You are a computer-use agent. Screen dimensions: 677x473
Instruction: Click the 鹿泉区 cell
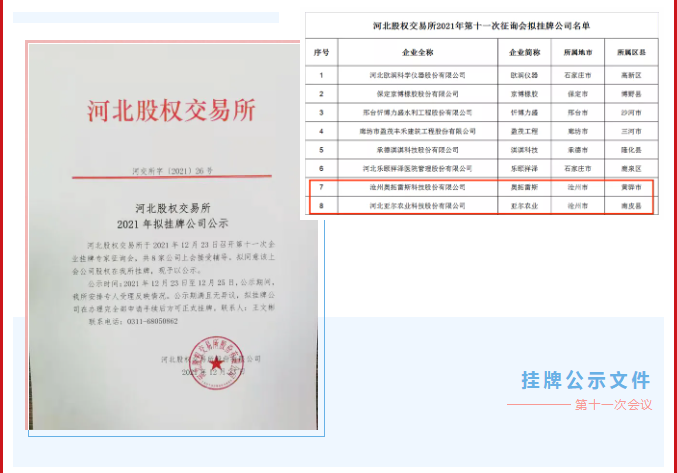click(631, 168)
